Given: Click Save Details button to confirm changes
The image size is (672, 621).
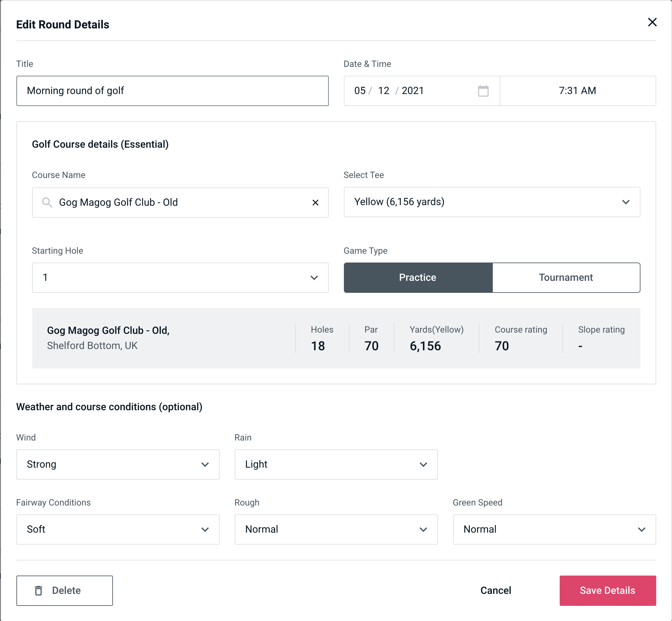Looking at the screenshot, I should (x=607, y=590).
